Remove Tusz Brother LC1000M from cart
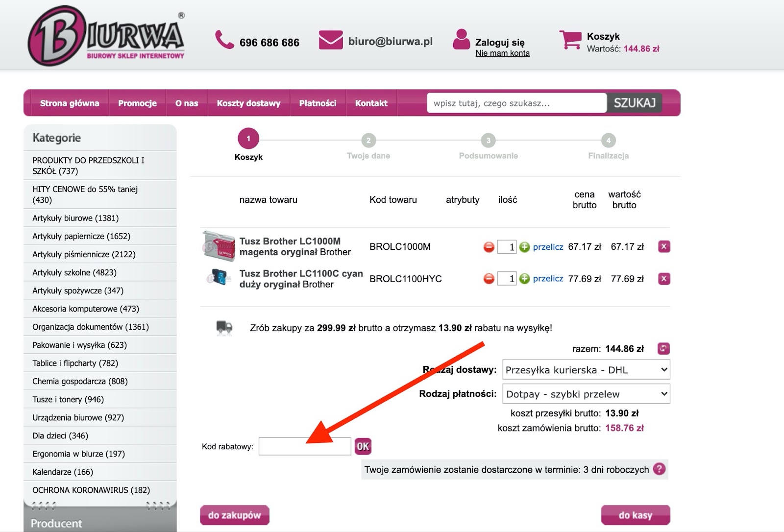The width and height of the screenshot is (784, 532). 664,246
